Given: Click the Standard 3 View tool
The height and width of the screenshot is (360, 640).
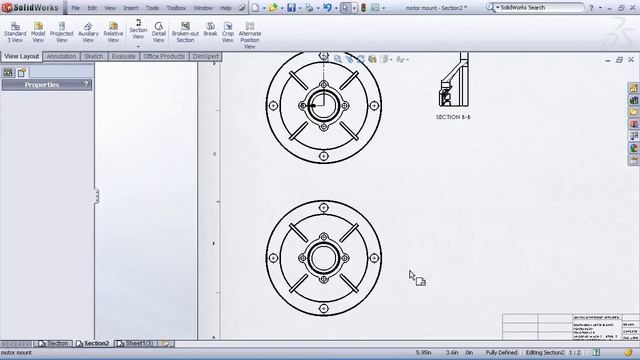Looking at the screenshot, I should click(x=15, y=32).
